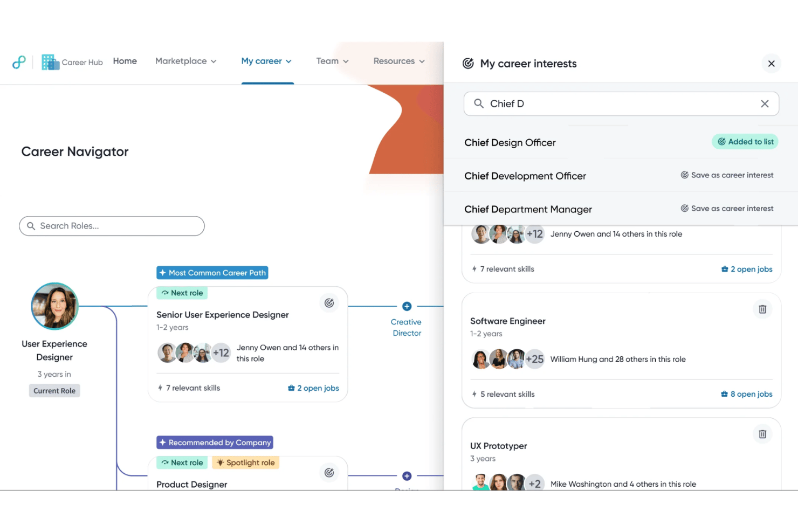Expand the Creative Director path plus icon
798x532 pixels.
(x=407, y=306)
